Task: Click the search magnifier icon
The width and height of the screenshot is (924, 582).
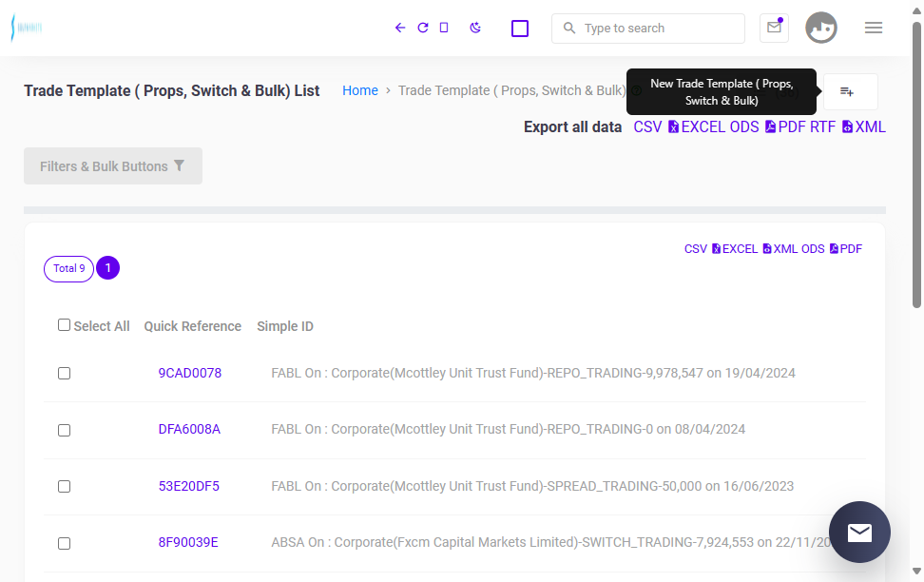Action: (568, 28)
